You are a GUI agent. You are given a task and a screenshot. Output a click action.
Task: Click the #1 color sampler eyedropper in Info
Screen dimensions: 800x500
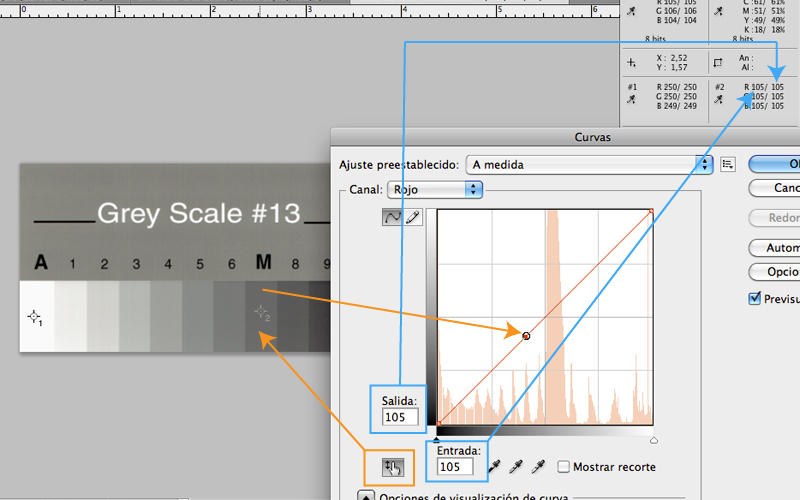pyautogui.click(x=632, y=98)
